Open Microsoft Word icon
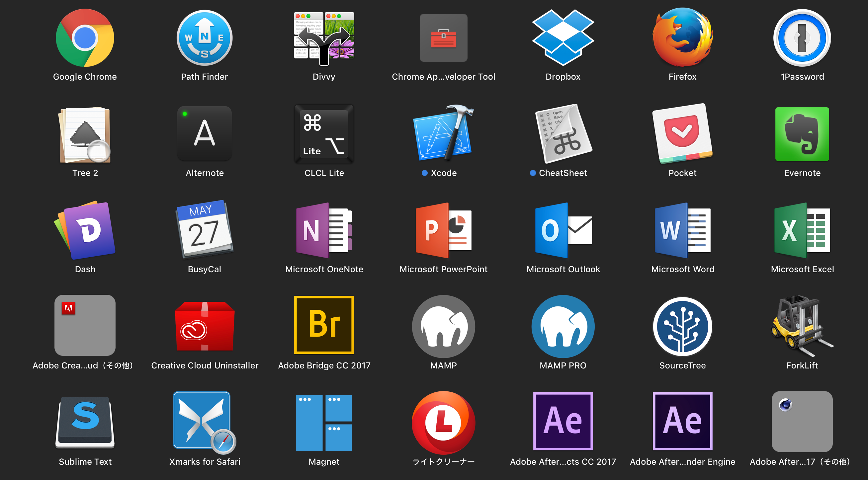Viewport: 868px width, 480px height. [x=683, y=230]
